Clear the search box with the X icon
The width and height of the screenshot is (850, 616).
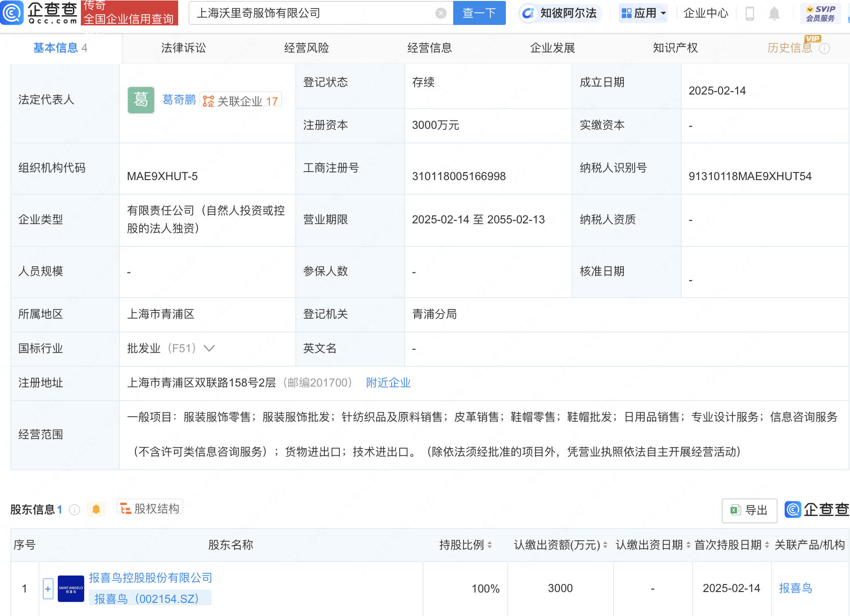point(440,13)
